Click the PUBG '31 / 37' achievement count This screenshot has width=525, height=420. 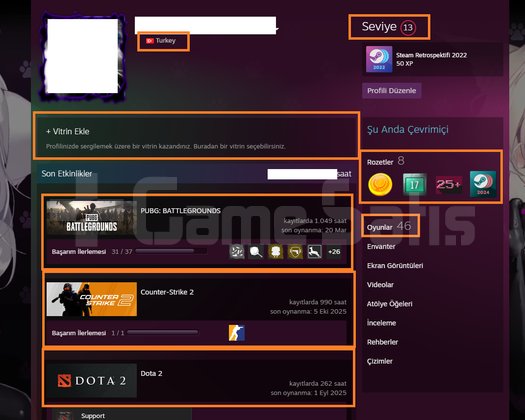[122, 252]
